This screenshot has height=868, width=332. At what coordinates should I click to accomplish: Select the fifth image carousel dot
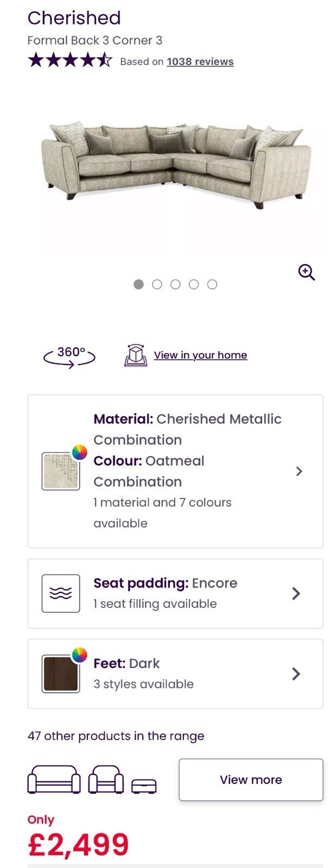213,284
